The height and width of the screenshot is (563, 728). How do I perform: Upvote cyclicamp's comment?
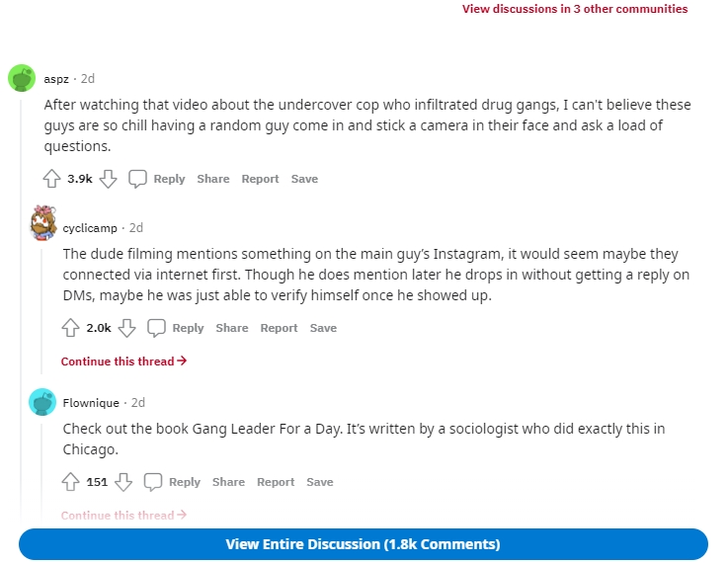point(70,328)
